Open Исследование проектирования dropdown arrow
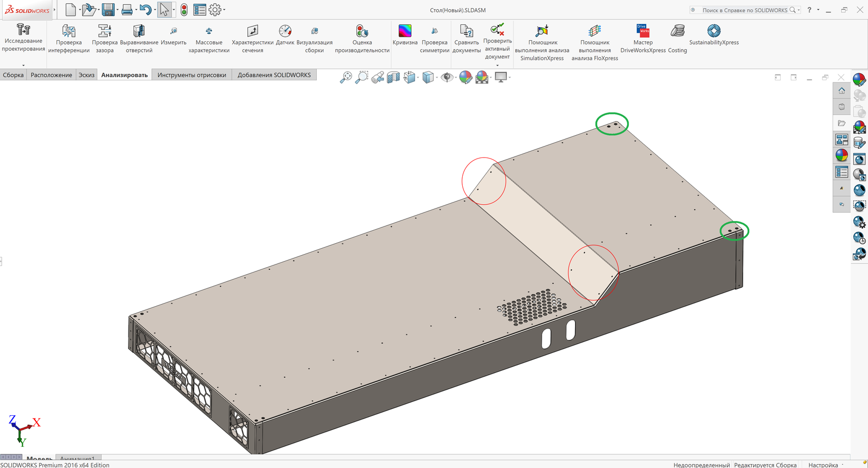 pos(23,65)
